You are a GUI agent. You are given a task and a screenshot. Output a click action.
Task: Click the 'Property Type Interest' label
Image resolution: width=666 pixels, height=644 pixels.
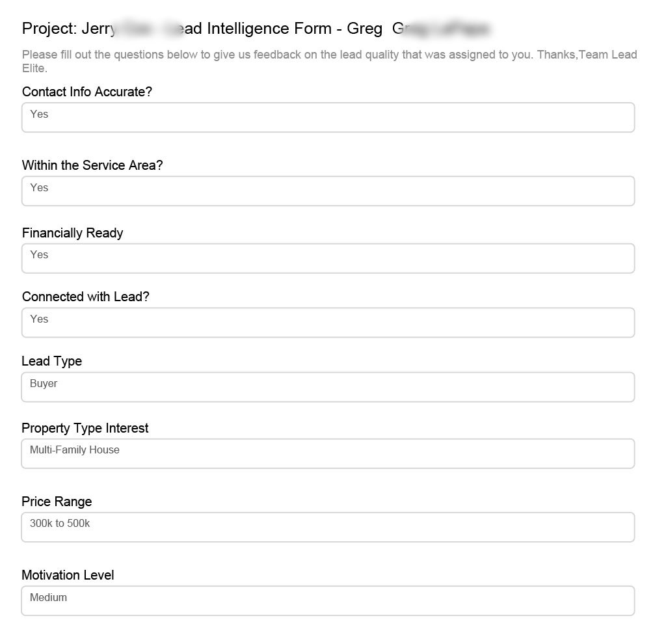tap(85, 428)
